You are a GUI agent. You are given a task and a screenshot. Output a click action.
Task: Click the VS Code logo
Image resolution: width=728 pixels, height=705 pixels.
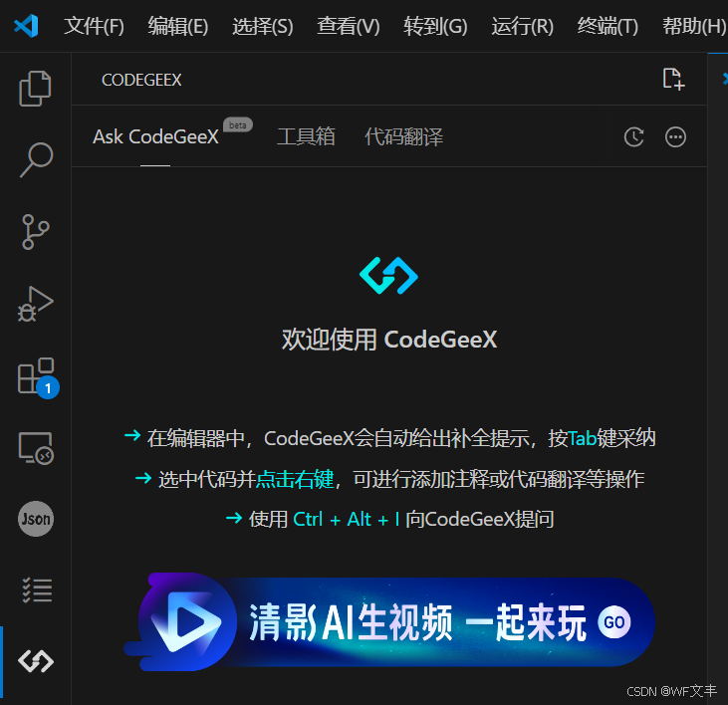(26, 26)
